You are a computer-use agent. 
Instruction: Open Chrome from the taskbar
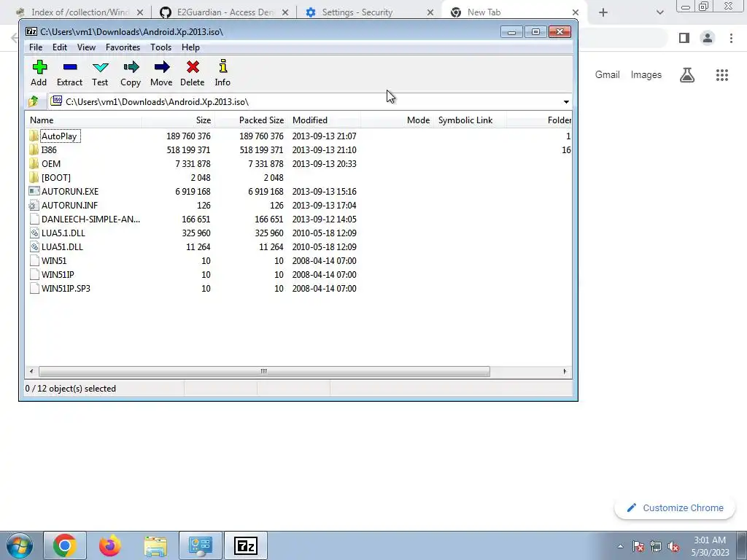(x=65, y=545)
